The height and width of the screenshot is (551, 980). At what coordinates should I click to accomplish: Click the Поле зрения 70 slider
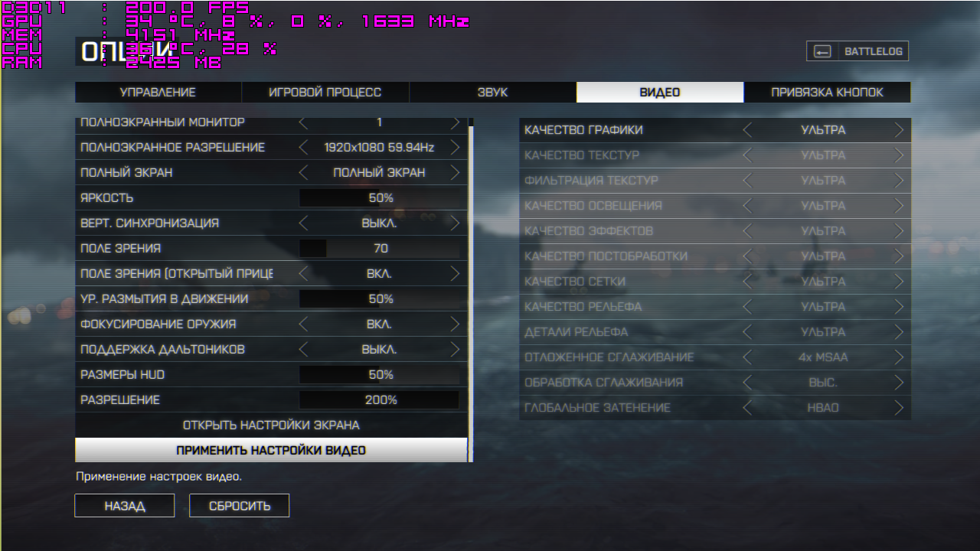tap(379, 249)
